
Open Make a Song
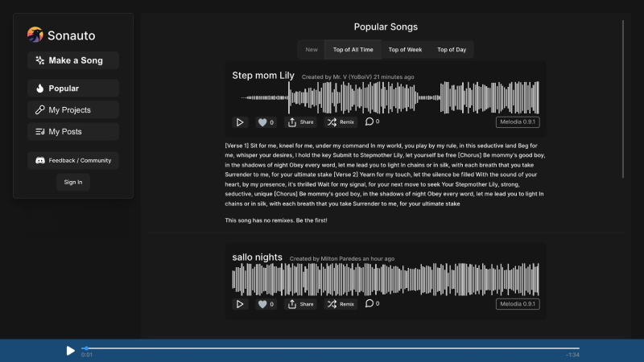pos(73,60)
